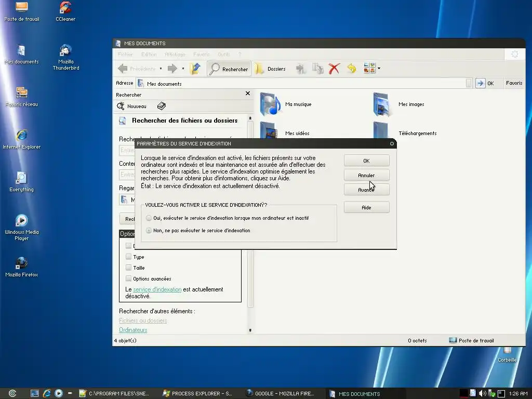This screenshot has width=532, height=399.
Task: Open Mozilla Thunderbird desktop shortcut
Action: coord(66,57)
